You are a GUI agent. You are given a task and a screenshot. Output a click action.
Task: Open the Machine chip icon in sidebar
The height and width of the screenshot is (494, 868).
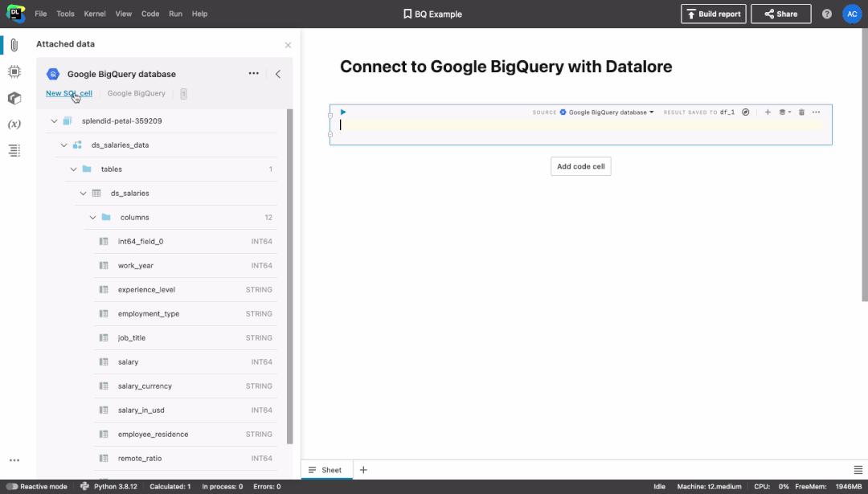point(14,71)
